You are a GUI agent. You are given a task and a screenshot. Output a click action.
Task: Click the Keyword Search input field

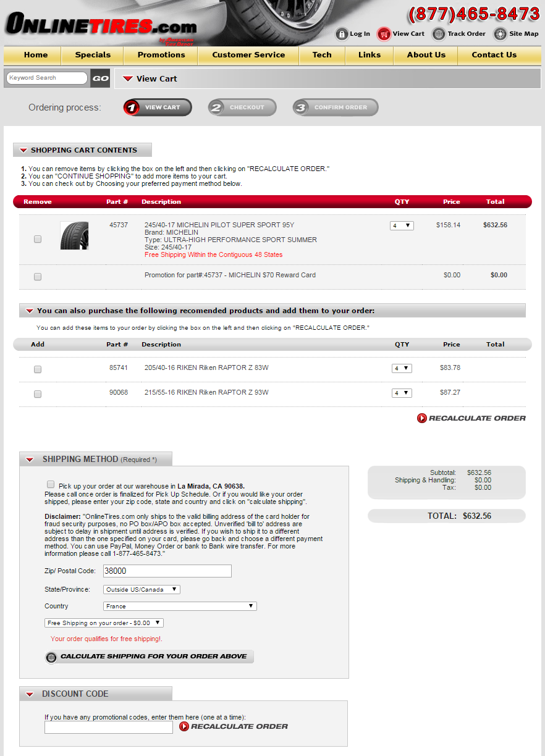click(x=47, y=78)
